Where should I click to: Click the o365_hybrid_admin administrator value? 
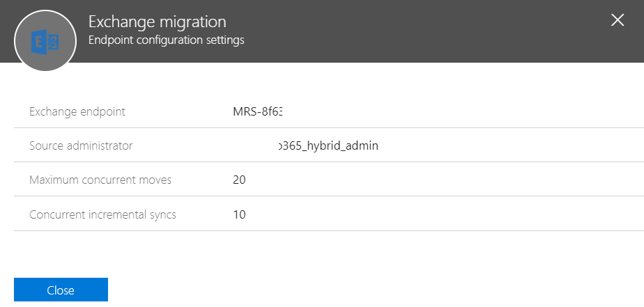[328, 145]
